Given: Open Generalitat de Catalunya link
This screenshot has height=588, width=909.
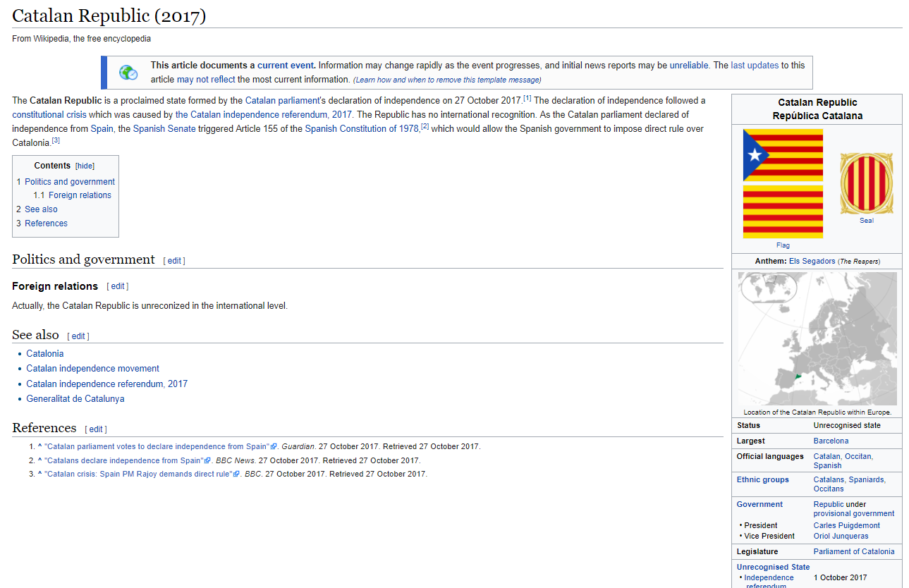Looking at the screenshot, I should pos(75,399).
